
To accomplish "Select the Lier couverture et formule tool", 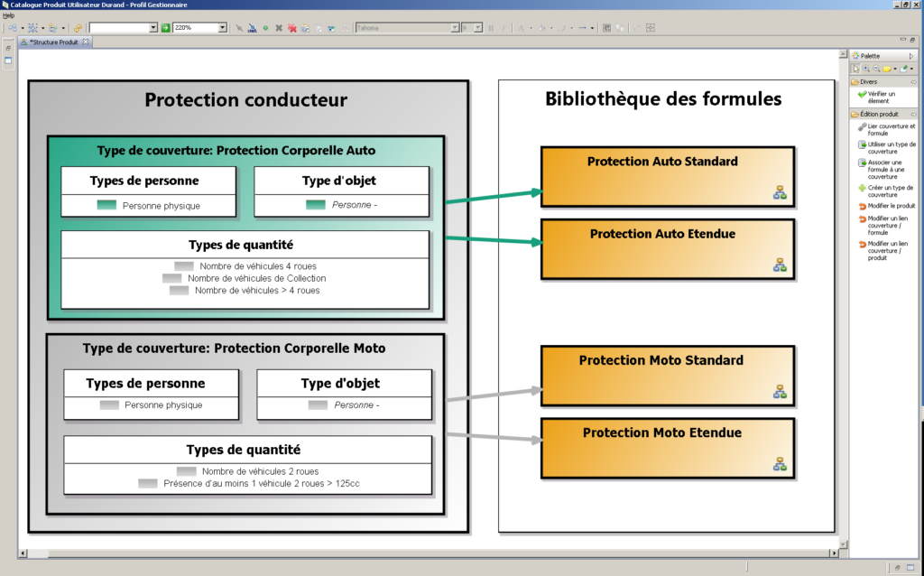I will pos(889,127).
